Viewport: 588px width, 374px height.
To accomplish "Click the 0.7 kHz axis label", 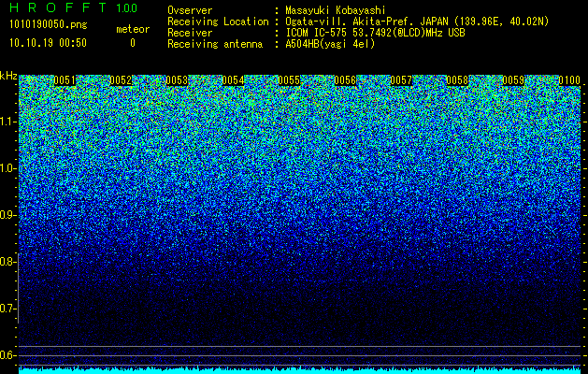I will click(x=7, y=309).
